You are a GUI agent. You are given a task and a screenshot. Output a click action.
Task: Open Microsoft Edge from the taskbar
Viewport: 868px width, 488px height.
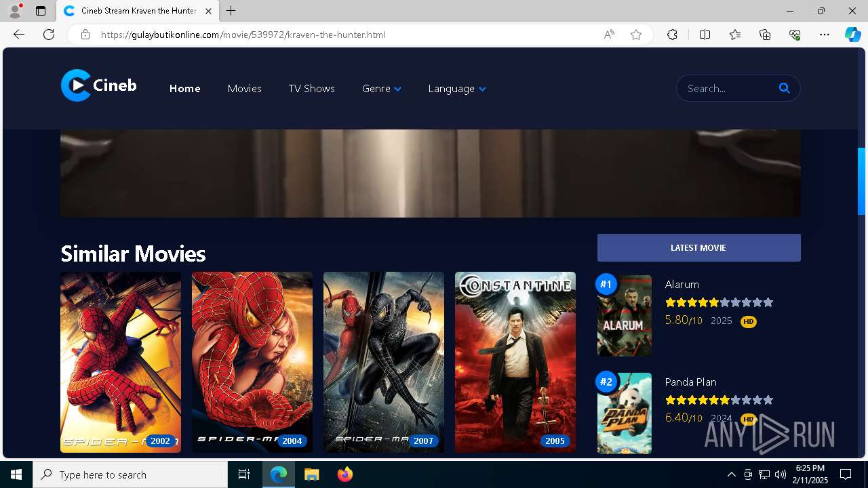point(279,474)
